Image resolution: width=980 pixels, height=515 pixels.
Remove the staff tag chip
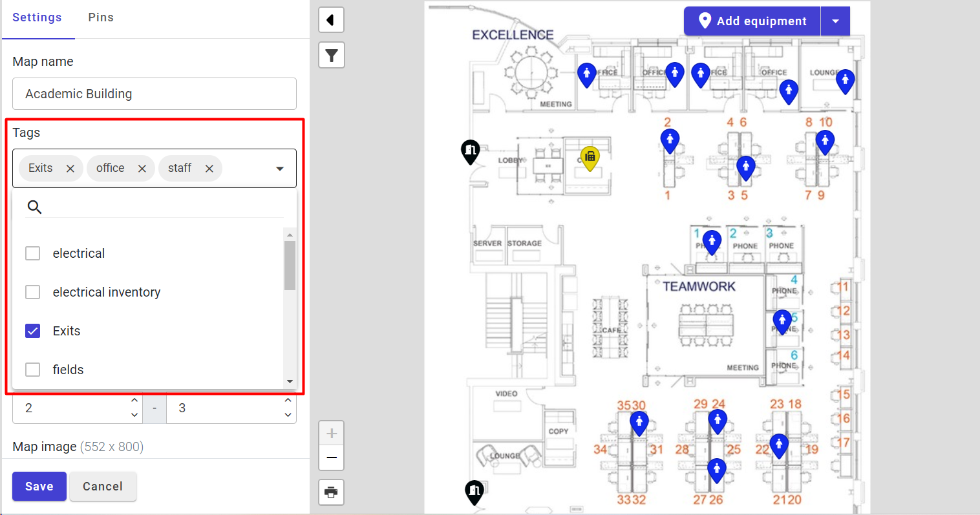[209, 169]
